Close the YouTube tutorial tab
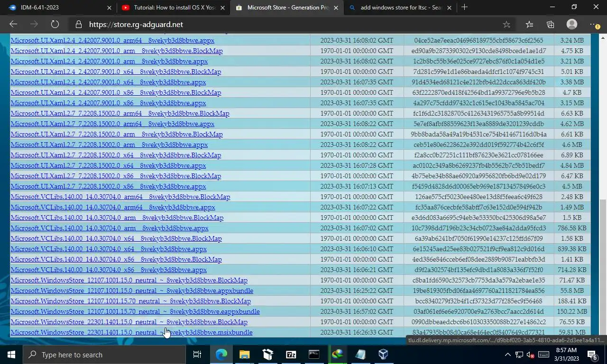Screen dimensions: 607x364 (x=223, y=8)
